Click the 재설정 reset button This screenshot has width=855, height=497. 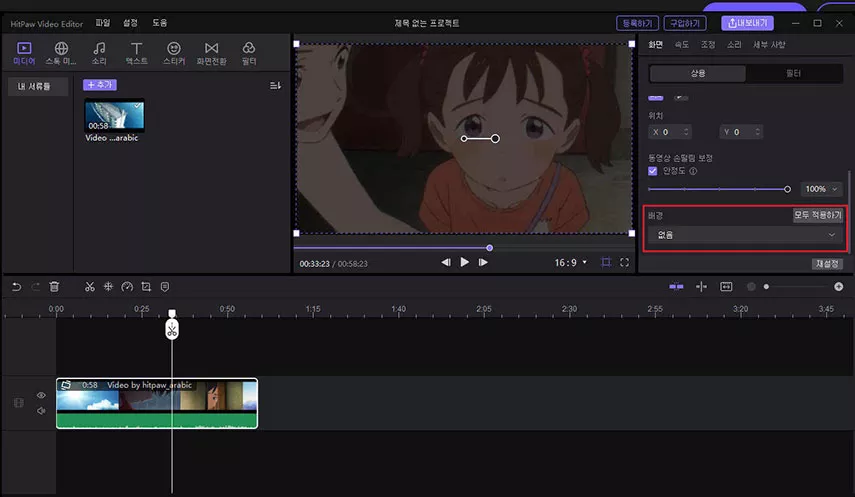tap(827, 264)
